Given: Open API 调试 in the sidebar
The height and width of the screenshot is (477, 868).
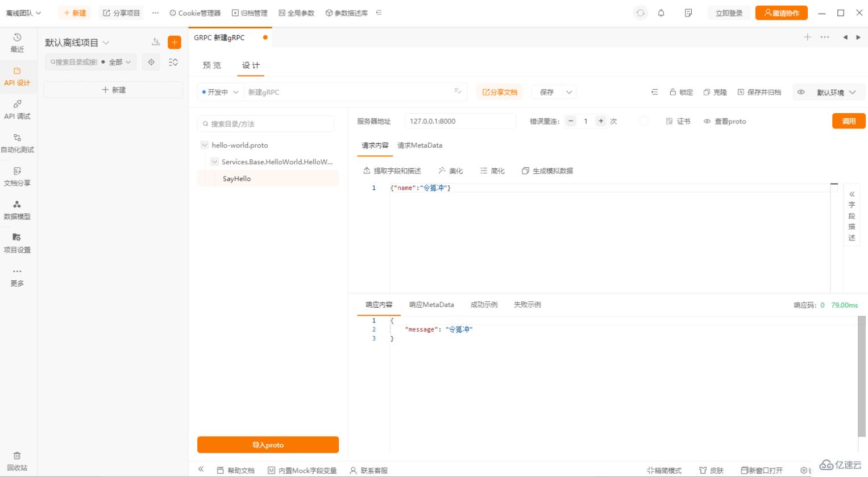Looking at the screenshot, I should [17, 110].
